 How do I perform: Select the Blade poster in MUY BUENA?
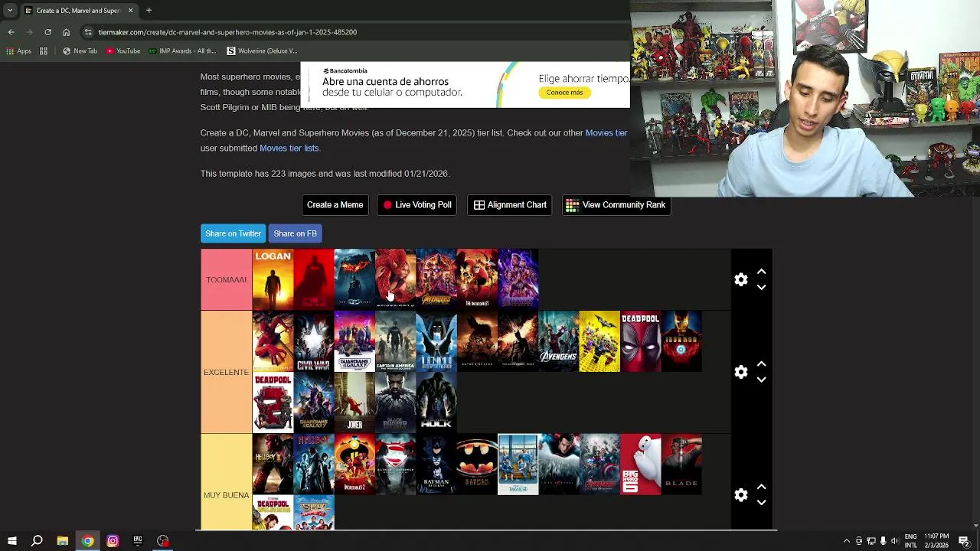(681, 465)
